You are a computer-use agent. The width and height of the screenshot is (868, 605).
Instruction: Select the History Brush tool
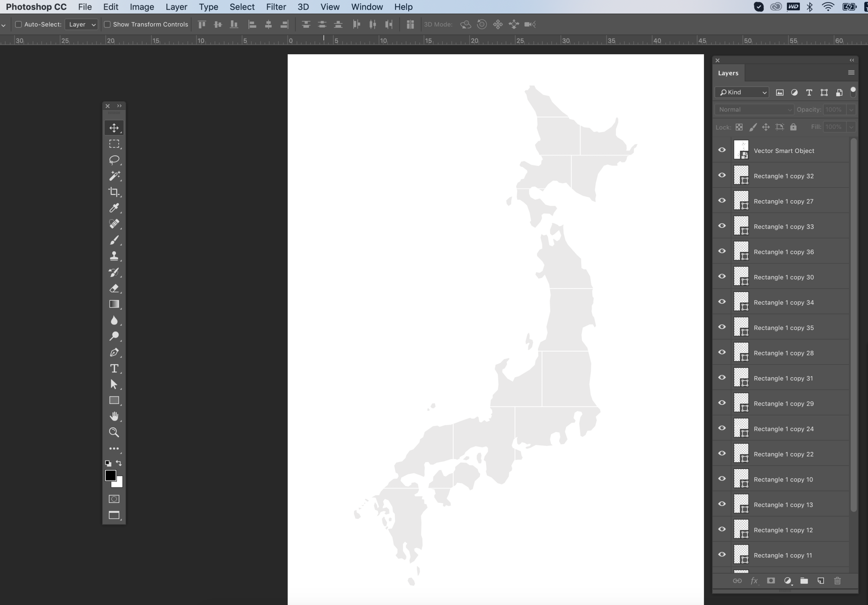point(114,272)
